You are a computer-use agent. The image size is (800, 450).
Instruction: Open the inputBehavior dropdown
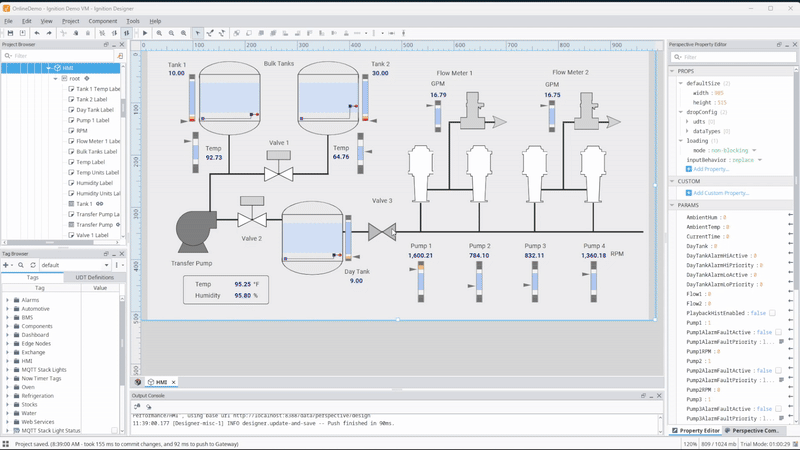pos(760,160)
